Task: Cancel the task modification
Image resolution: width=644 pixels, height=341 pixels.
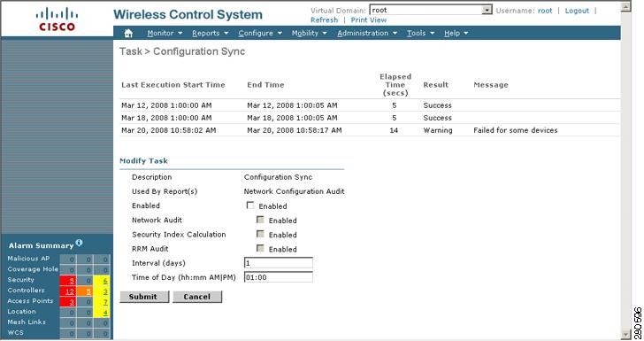Action: click(197, 297)
